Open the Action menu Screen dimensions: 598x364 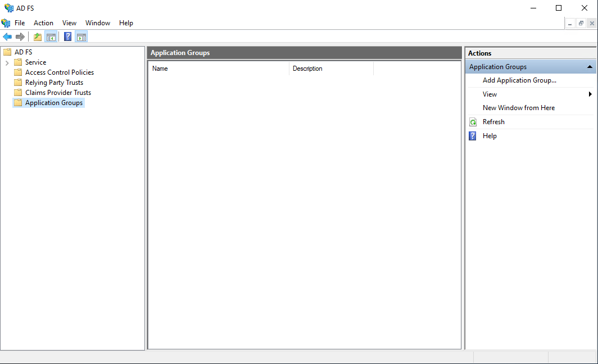[43, 23]
